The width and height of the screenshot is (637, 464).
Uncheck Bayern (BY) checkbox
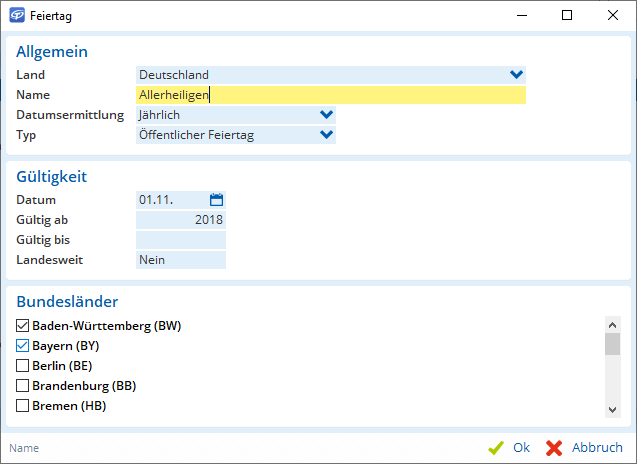(23, 346)
